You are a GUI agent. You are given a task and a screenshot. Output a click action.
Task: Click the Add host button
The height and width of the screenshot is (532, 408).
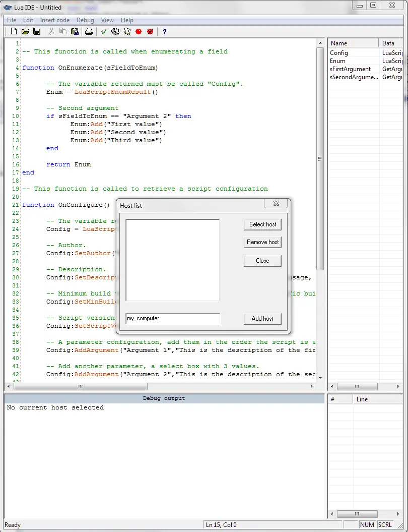point(262,319)
